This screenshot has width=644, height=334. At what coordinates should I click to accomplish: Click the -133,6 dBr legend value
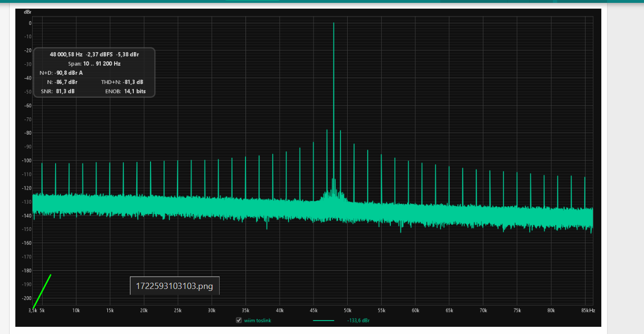point(358,320)
